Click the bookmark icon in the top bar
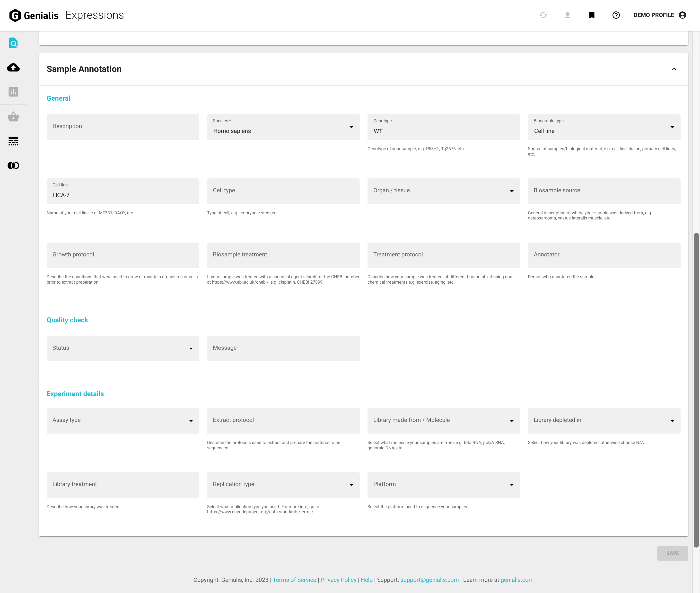 [x=592, y=15]
